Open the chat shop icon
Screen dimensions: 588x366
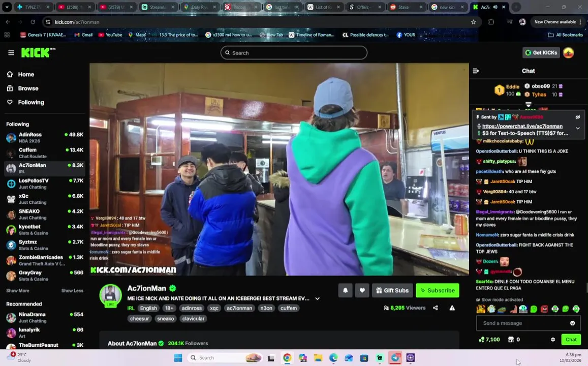point(511,340)
